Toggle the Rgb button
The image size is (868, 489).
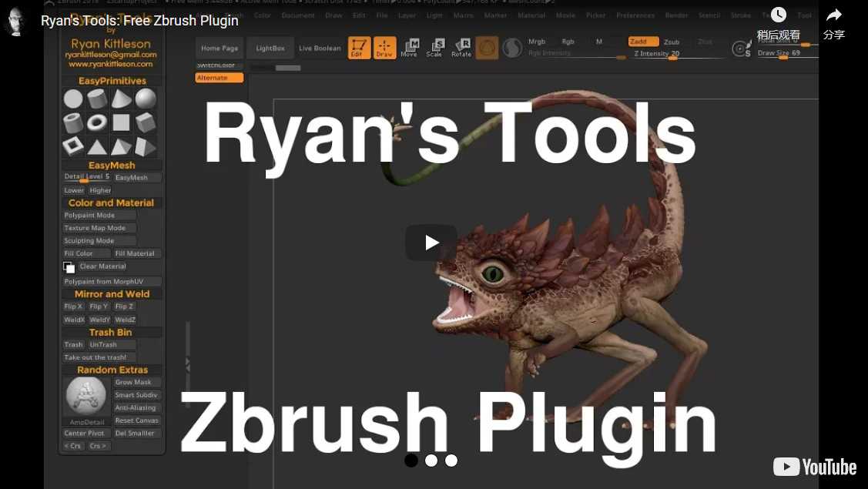pos(568,42)
